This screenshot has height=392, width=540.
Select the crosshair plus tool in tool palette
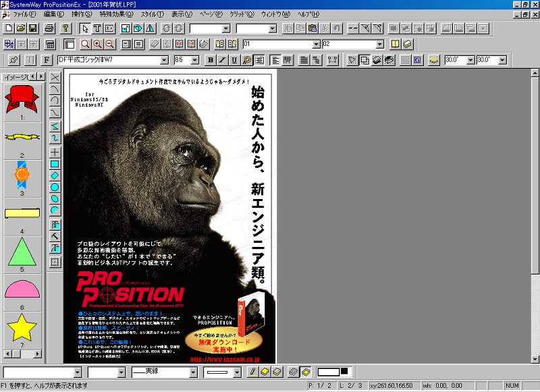click(x=55, y=152)
